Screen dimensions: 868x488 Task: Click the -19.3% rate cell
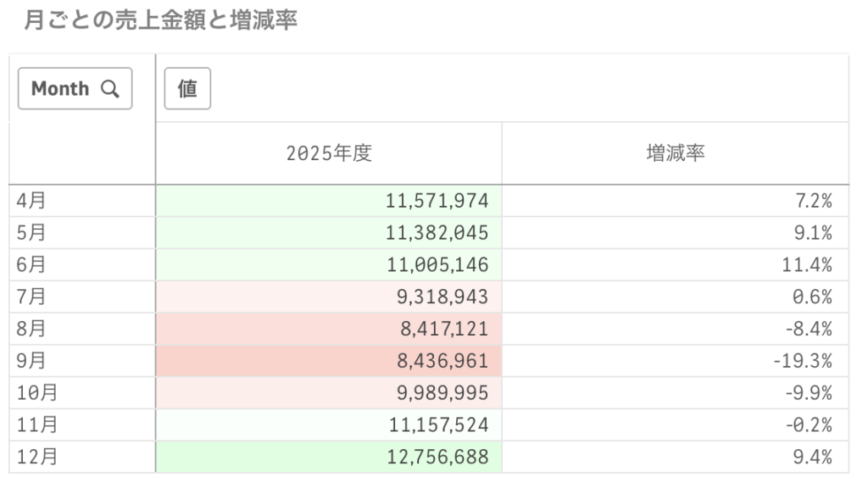coord(802,361)
